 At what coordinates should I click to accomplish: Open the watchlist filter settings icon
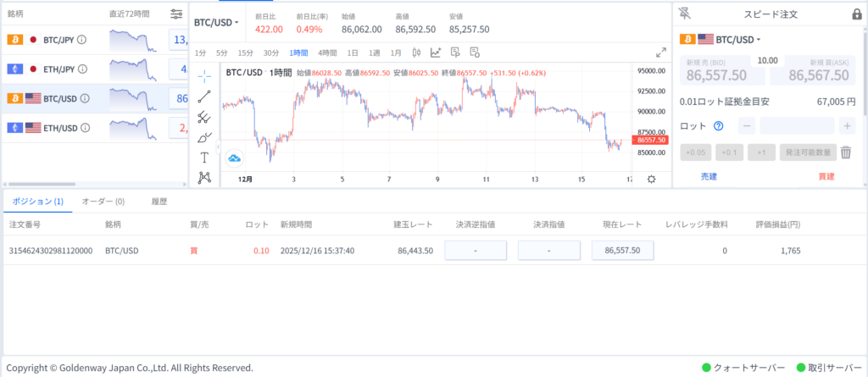[x=176, y=14]
